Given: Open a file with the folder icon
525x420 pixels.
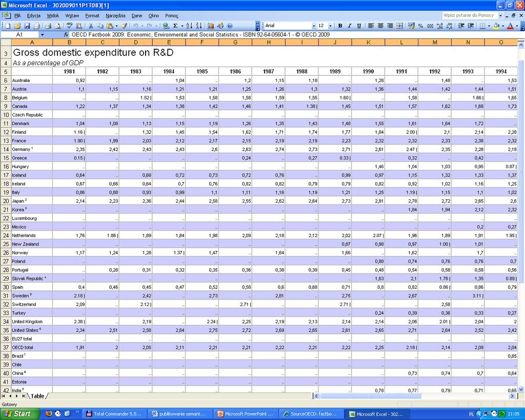Looking at the screenshot, I should 17,26.
